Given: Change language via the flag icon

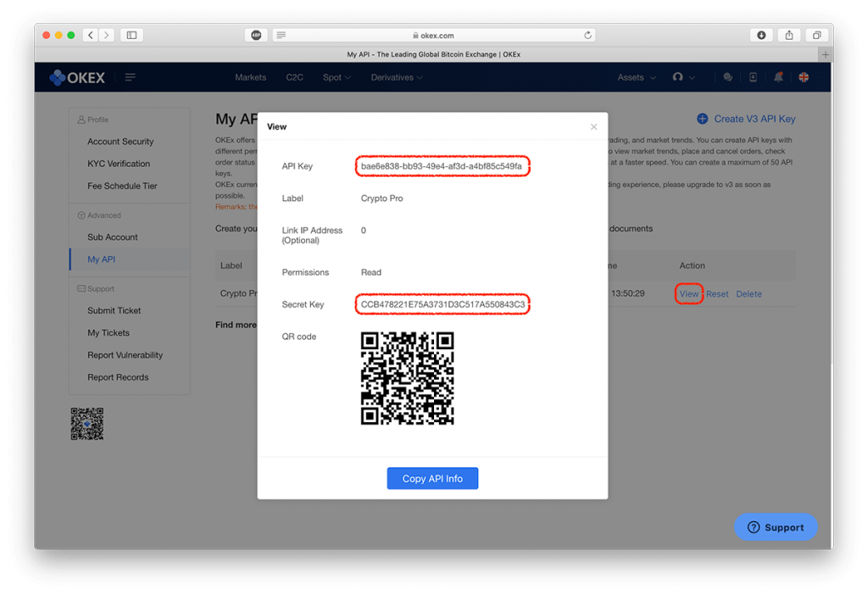Looking at the screenshot, I should (x=804, y=77).
